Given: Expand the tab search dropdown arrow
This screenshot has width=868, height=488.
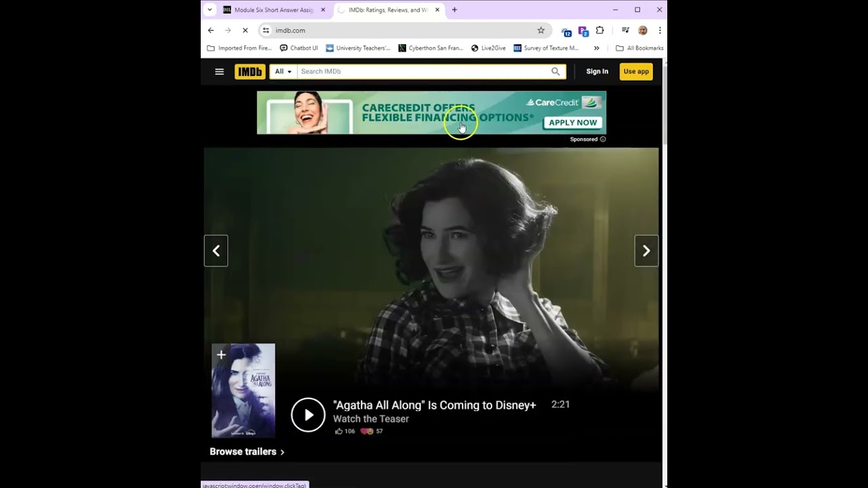Looking at the screenshot, I should [x=210, y=9].
